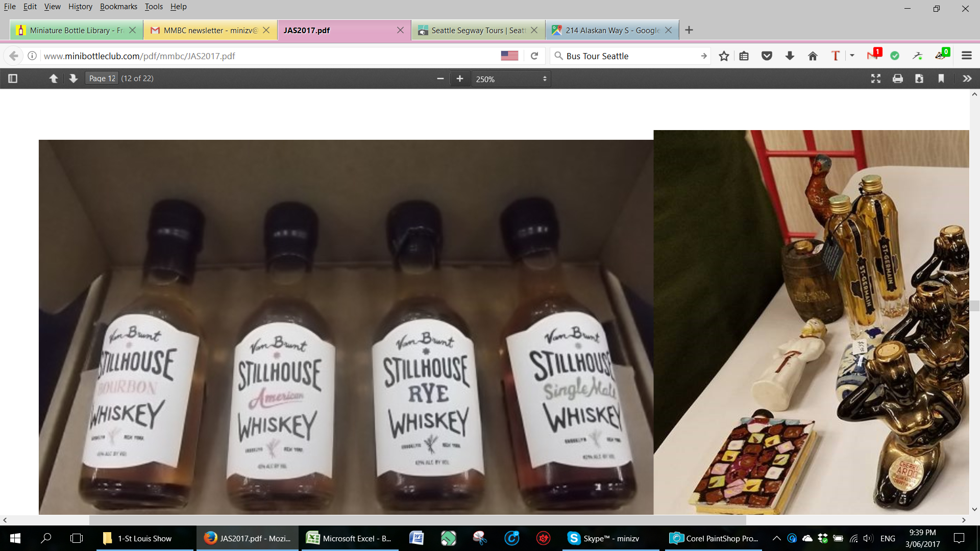Open the 250% zoom level dropdown

pyautogui.click(x=511, y=79)
